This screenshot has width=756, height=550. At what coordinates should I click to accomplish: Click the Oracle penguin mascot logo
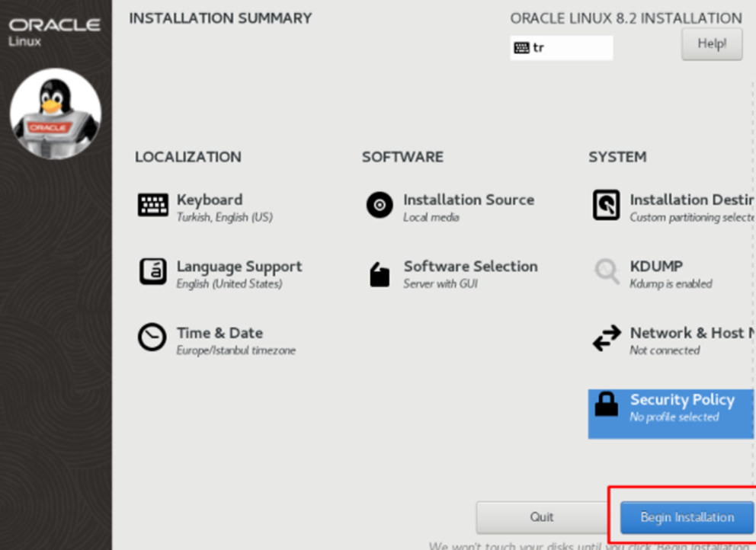[x=55, y=114]
